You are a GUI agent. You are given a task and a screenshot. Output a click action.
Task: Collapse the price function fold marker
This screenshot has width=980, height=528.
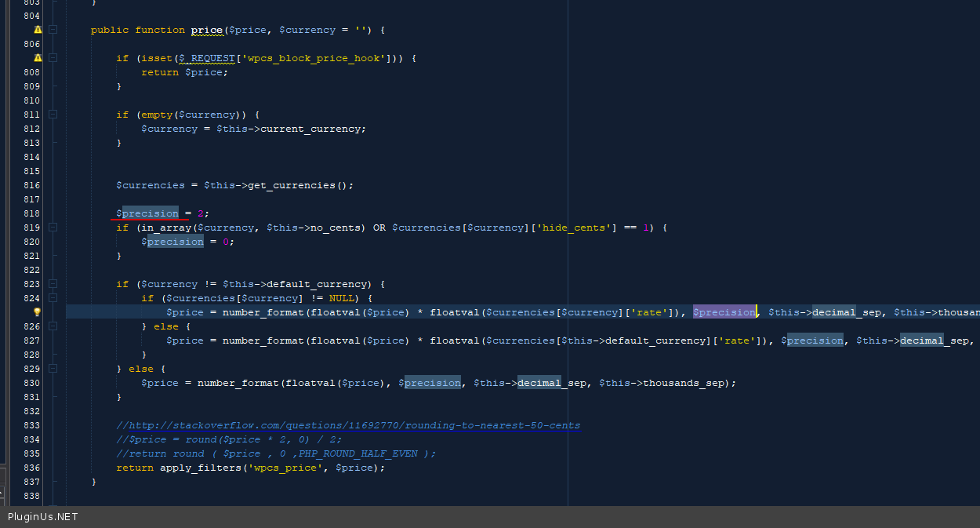coord(53,30)
